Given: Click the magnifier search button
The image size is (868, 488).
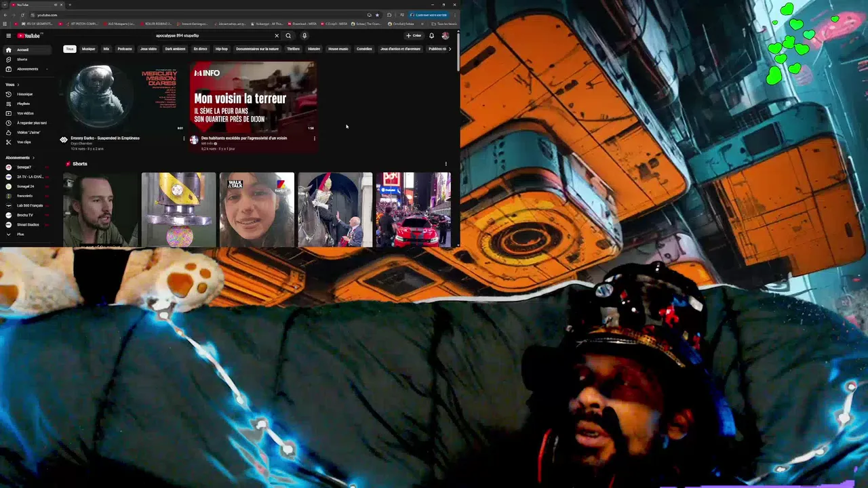Looking at the screenshot, I should [288, 36].
